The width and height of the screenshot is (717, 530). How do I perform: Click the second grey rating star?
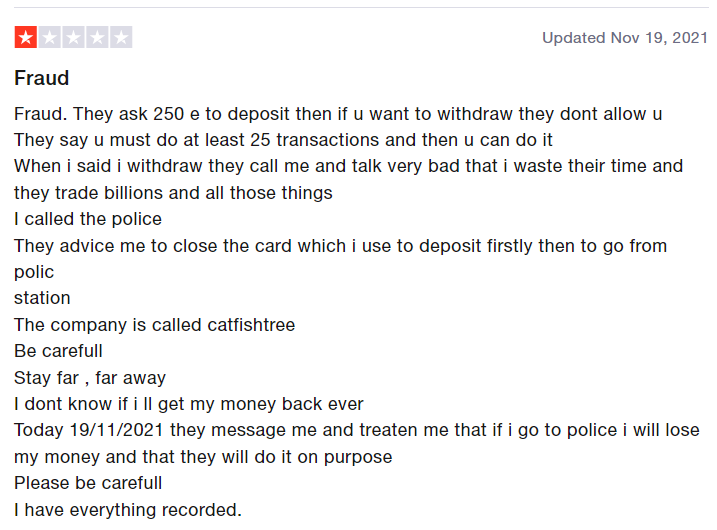click(49, 38)
